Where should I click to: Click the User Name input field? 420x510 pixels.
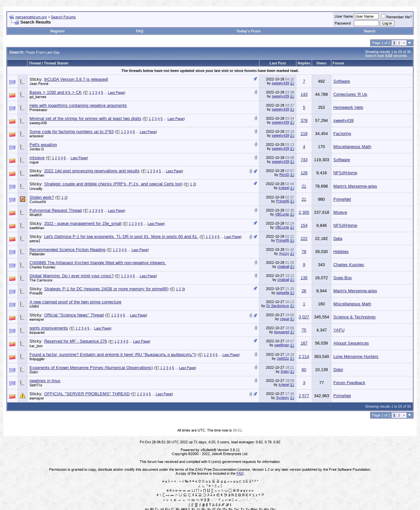(x=366, y=16)
